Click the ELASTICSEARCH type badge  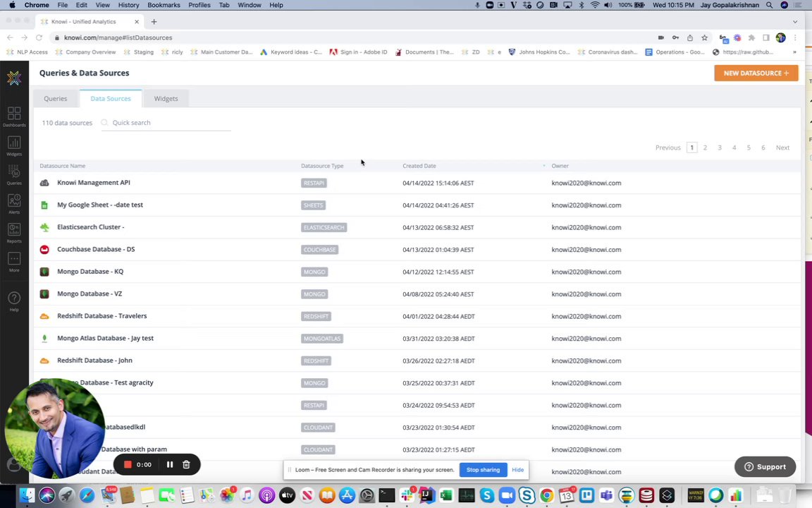pyautogui.click(x=324, y=228)
